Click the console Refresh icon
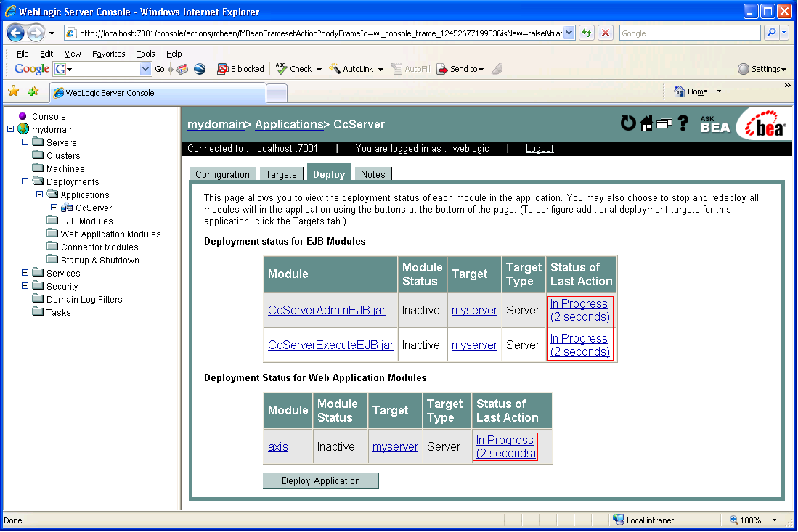 pos(627,123)
